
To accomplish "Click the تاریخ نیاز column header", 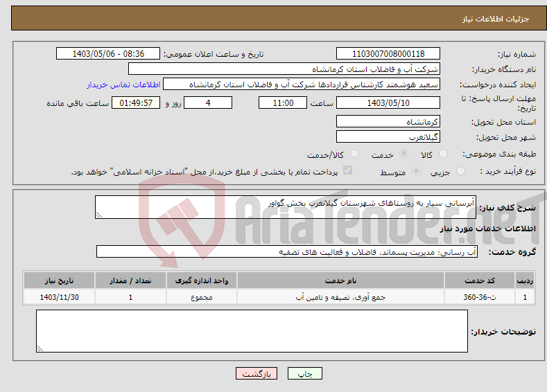I will (59, 280).
